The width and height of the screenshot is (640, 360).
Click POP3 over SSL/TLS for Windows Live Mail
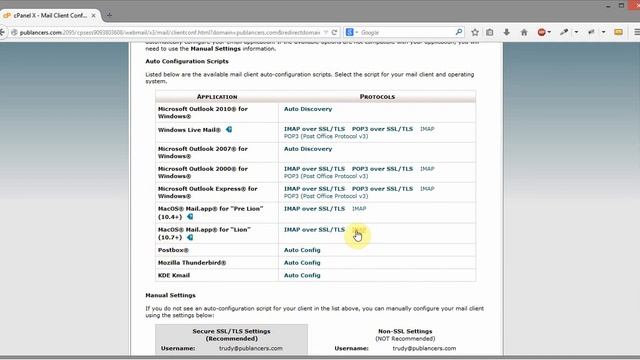[382, 129]
